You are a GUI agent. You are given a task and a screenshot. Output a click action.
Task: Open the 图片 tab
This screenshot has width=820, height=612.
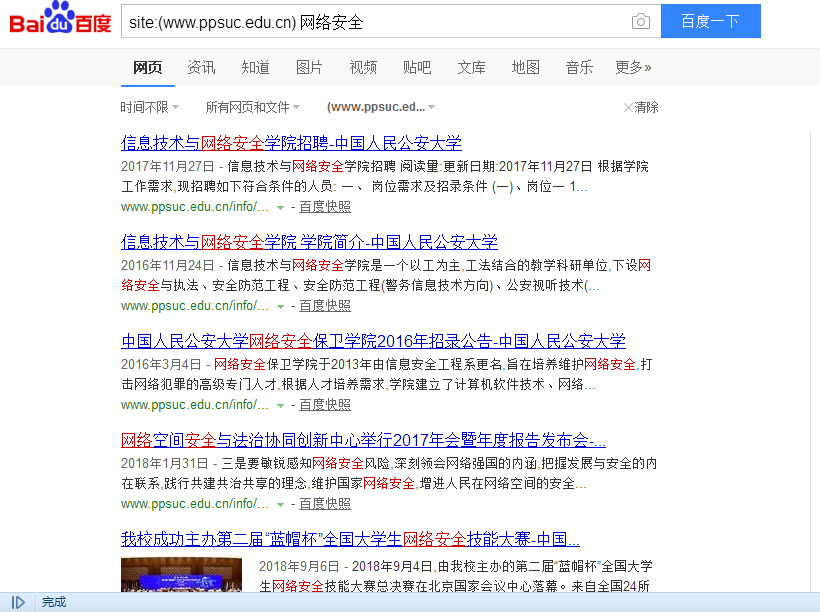coord(309,67)
